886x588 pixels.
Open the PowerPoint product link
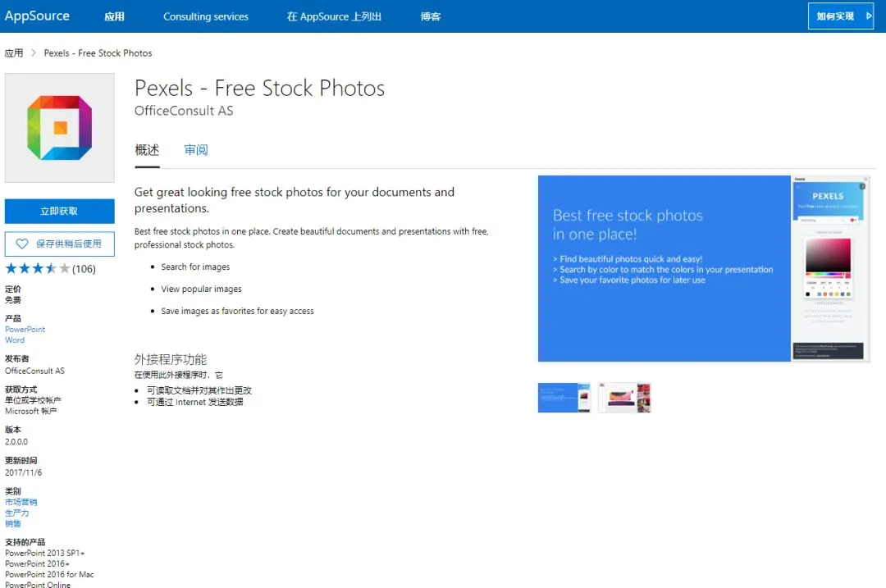pyautogui.click(x=25, y=330)
